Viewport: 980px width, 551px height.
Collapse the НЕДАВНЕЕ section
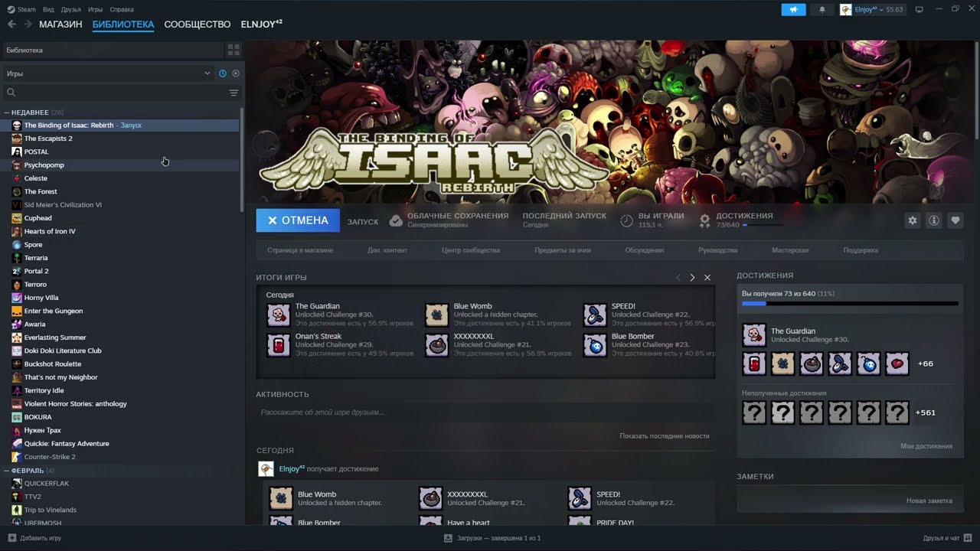tap(7, 112)
